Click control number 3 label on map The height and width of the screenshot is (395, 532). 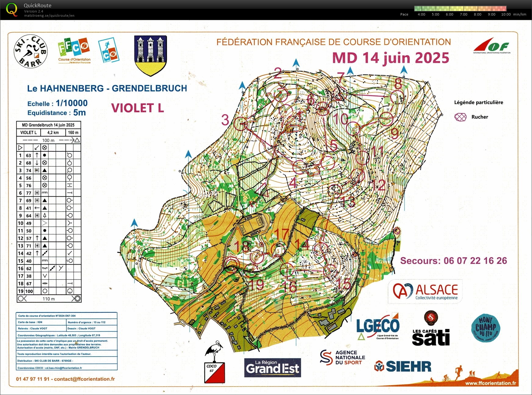click(225, 120)
